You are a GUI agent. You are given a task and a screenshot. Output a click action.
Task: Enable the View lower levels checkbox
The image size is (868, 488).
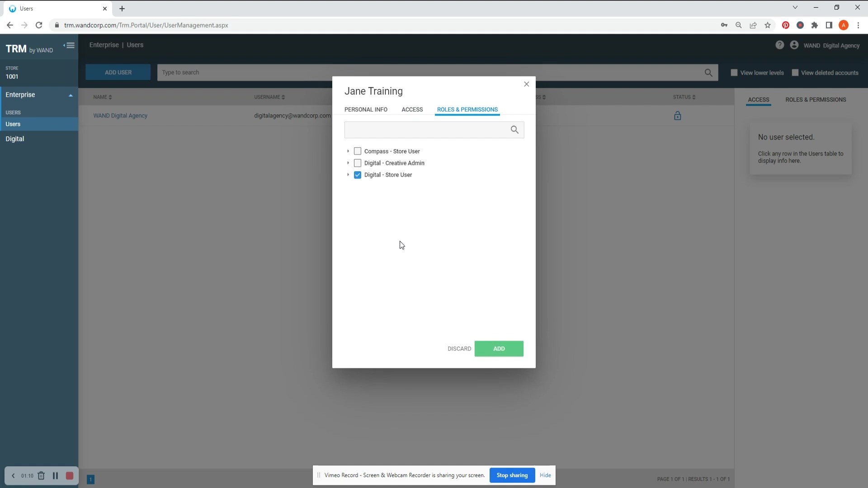point(734,72)
